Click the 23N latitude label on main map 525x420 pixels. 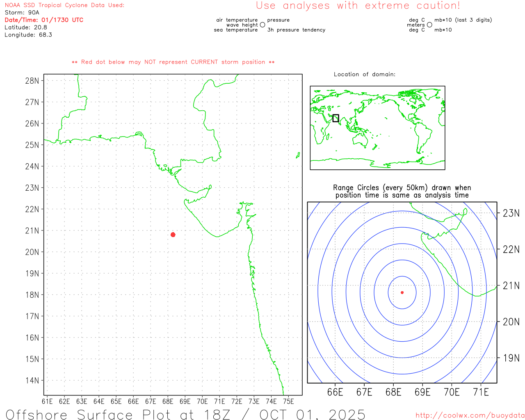click(x=32, y=188)
